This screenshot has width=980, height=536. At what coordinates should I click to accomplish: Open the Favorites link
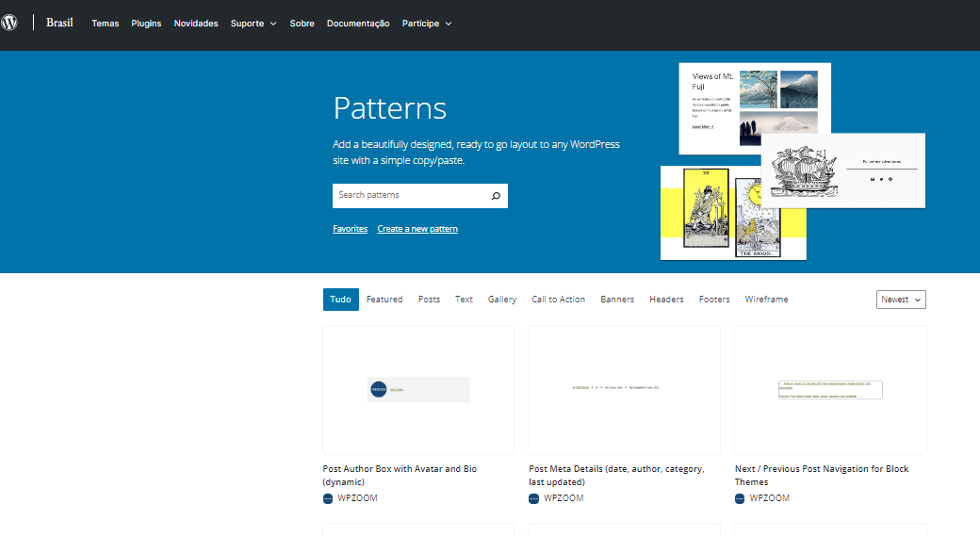click(x=350, y=229)
